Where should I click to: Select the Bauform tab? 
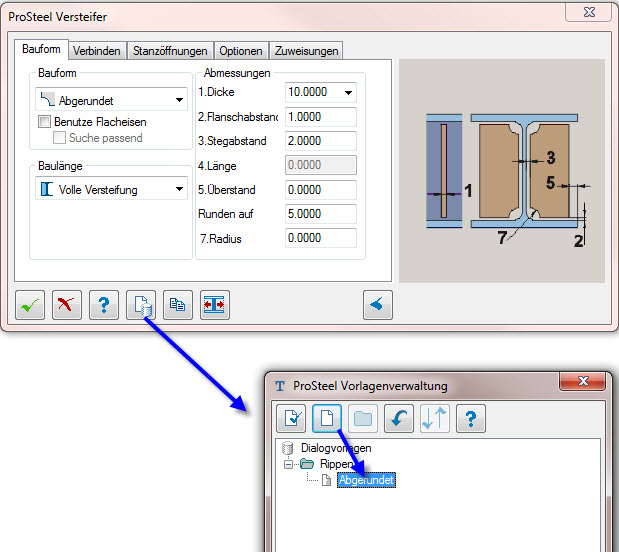pos(41,49)
